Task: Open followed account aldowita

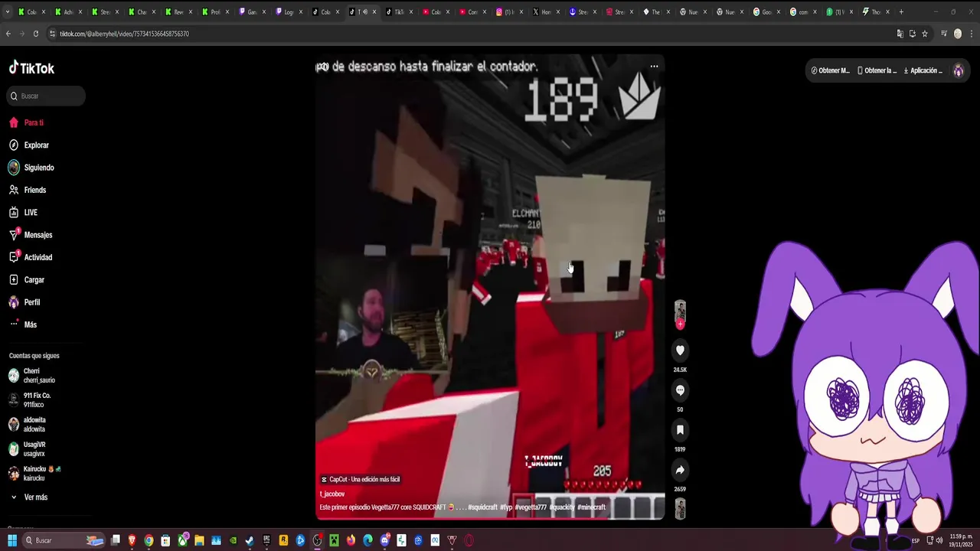Action: [x=28, y=425]
